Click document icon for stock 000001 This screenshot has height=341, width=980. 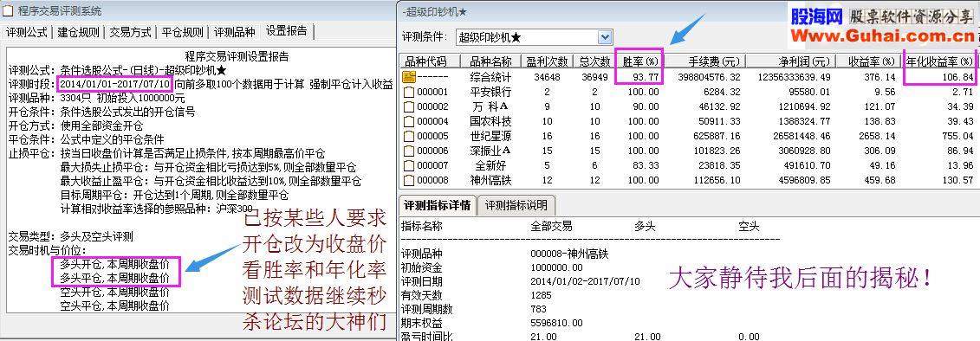click(409, 92)
